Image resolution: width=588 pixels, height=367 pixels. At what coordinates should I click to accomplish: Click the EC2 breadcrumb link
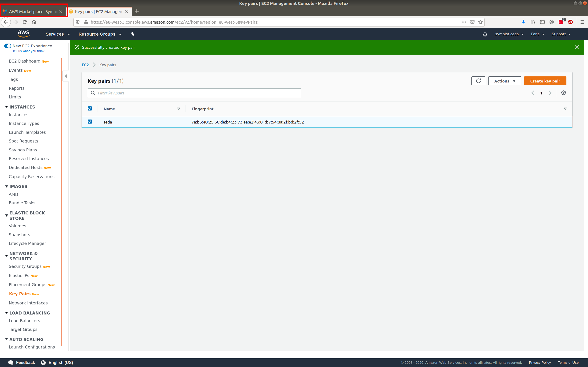(x=85, y=65)
